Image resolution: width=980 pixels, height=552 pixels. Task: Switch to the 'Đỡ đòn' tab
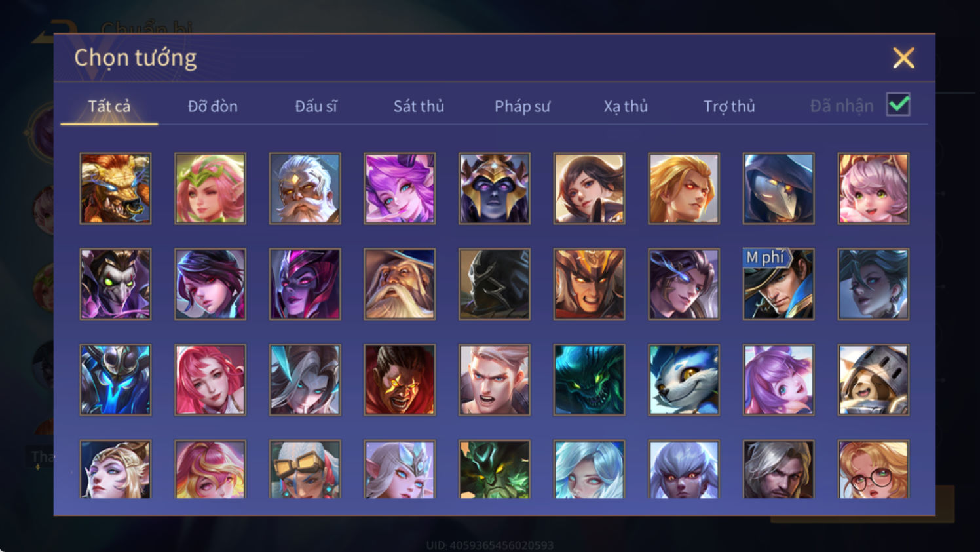[x=213, y=106]
